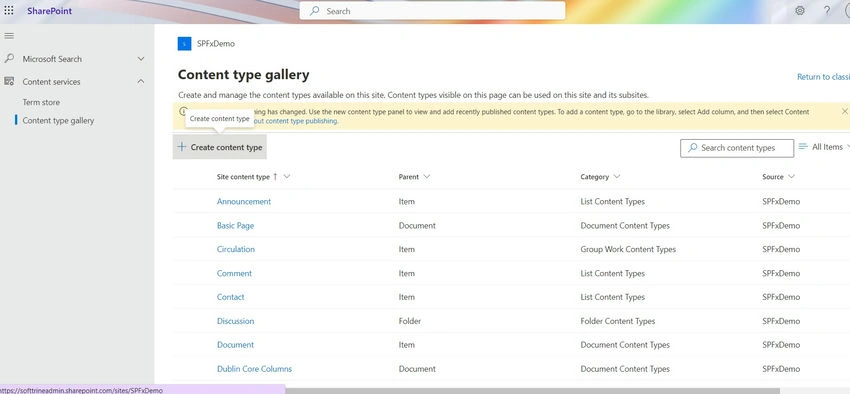Open Term store in sidebar
This screenshot has height=394, width=850.
41,102
